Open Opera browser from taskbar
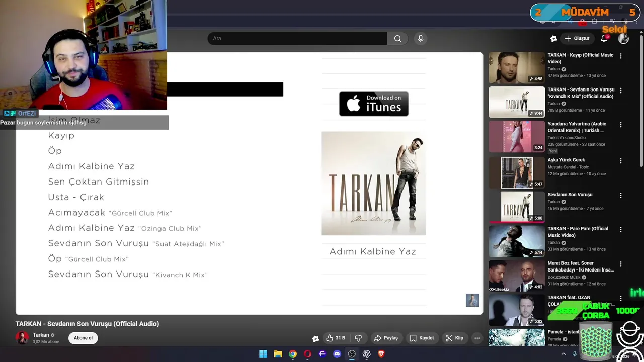 coord(307,354)
